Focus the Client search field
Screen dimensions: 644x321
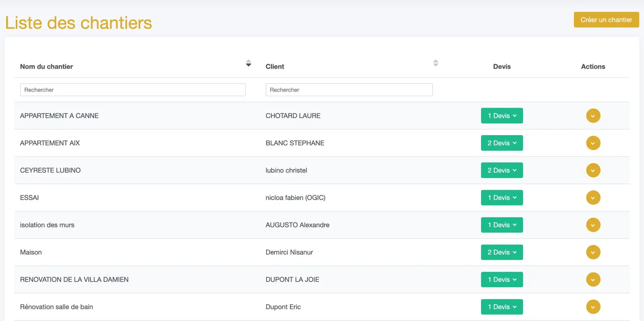[x=349, y=90]
